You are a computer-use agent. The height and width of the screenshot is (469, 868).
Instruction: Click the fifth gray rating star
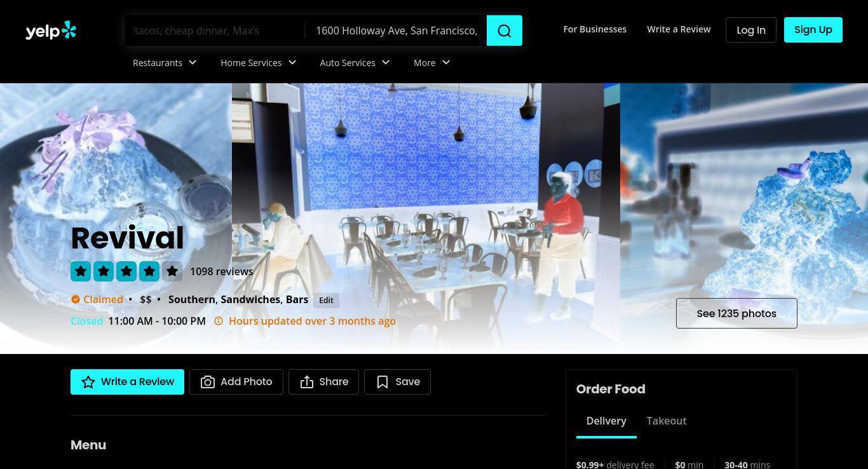[172, 271]
